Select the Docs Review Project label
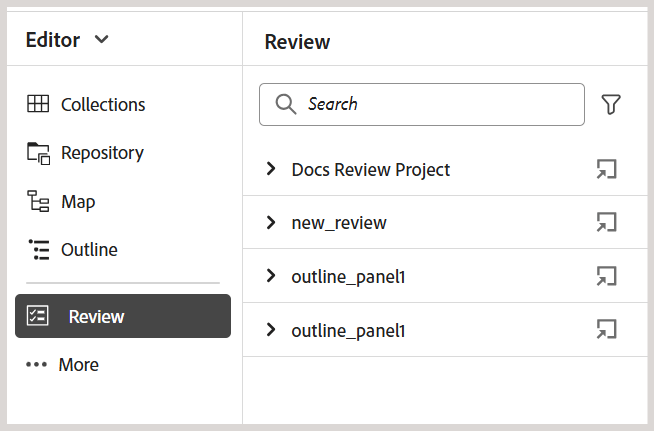 [x=370, y=170]
